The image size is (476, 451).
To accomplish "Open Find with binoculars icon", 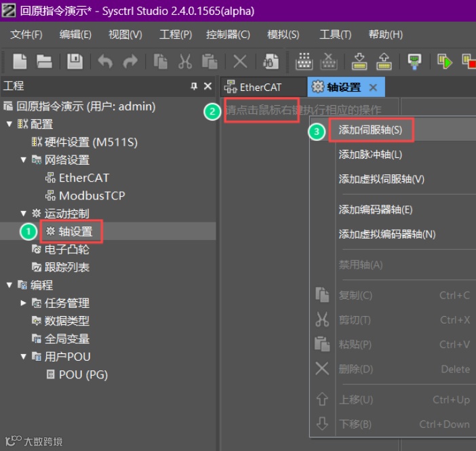I will [271, 61].
